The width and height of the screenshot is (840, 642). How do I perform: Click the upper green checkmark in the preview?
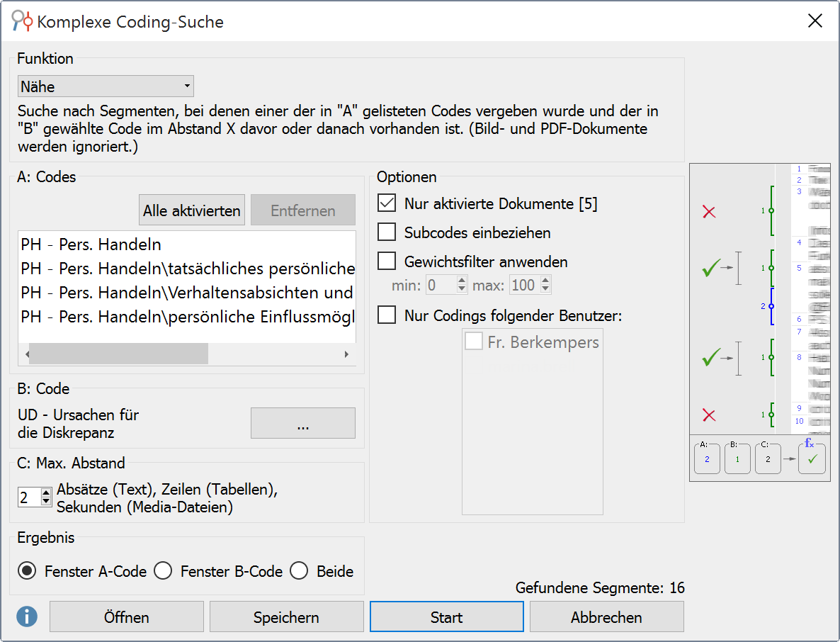coord(710,267)
